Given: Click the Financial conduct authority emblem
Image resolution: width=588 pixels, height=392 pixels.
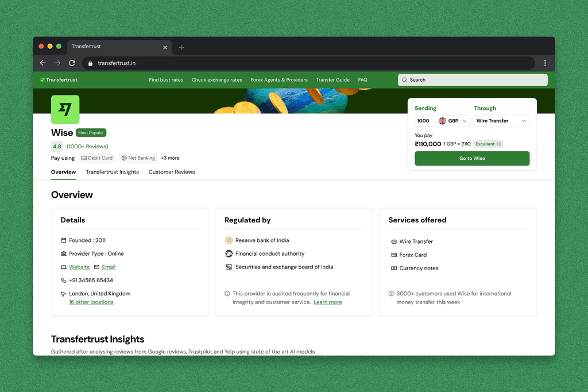Looking at the screenshot, I should tap(229, 253).
